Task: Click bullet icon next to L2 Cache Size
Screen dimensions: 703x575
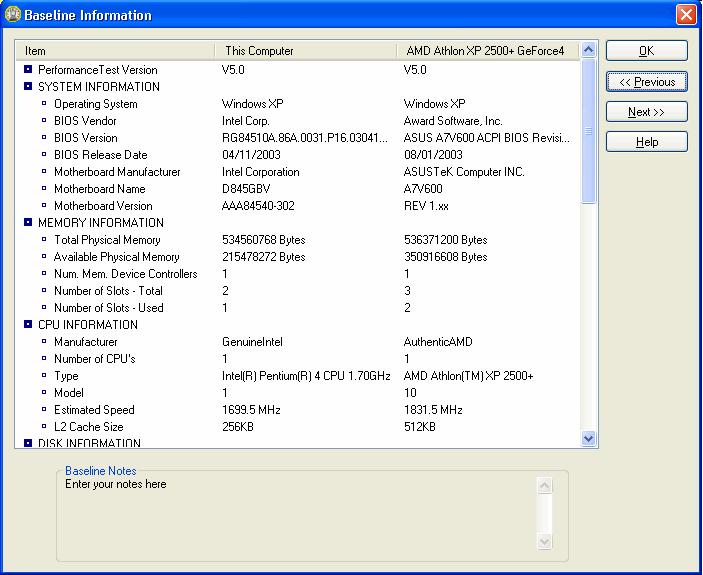Action: [x=44, y=426]
